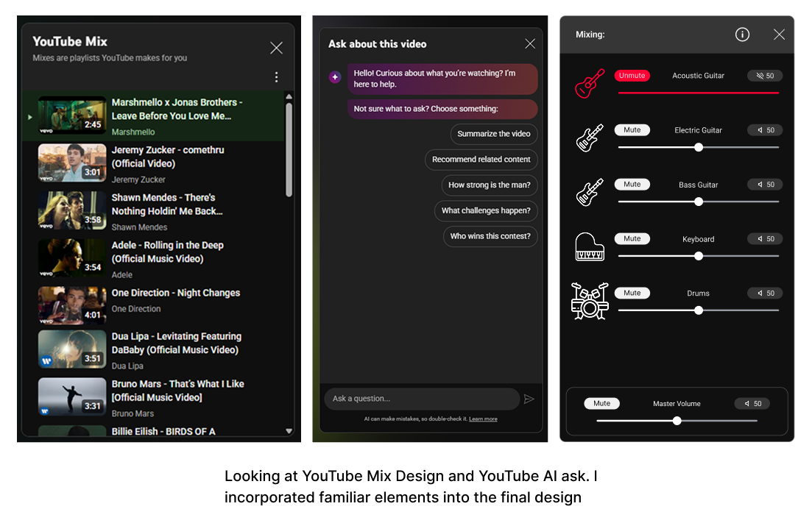The width and height of the screenshot is (812, 523).
Task: Open Dua Lipa Levitating thumbnail
Action: pos(72,349)
